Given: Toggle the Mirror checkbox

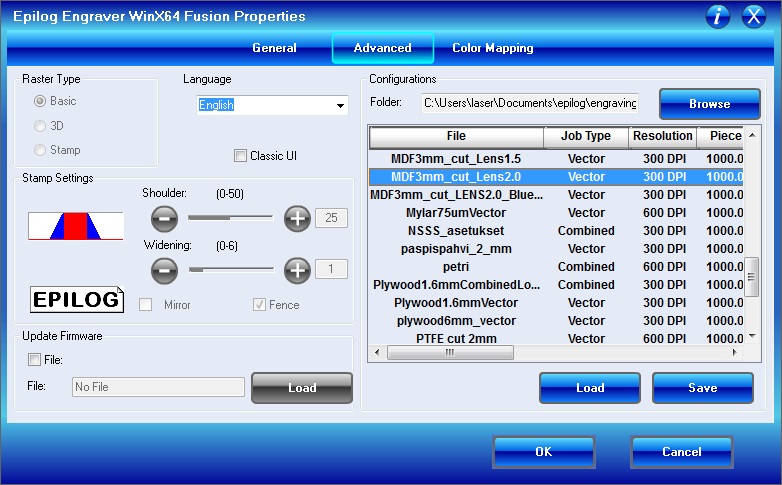Looking at the screenshot, I should [x=146, y=305].
